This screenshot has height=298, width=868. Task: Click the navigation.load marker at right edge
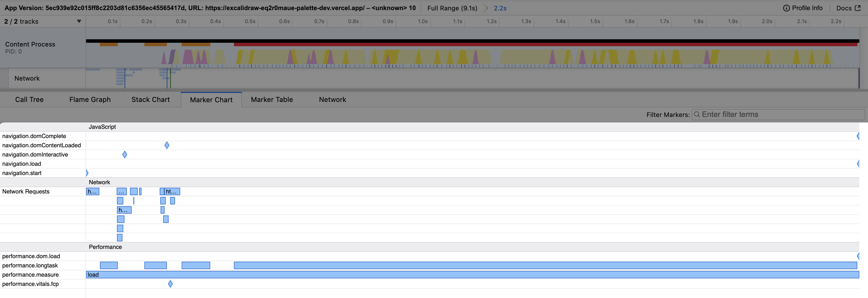(x=858, y=164)
